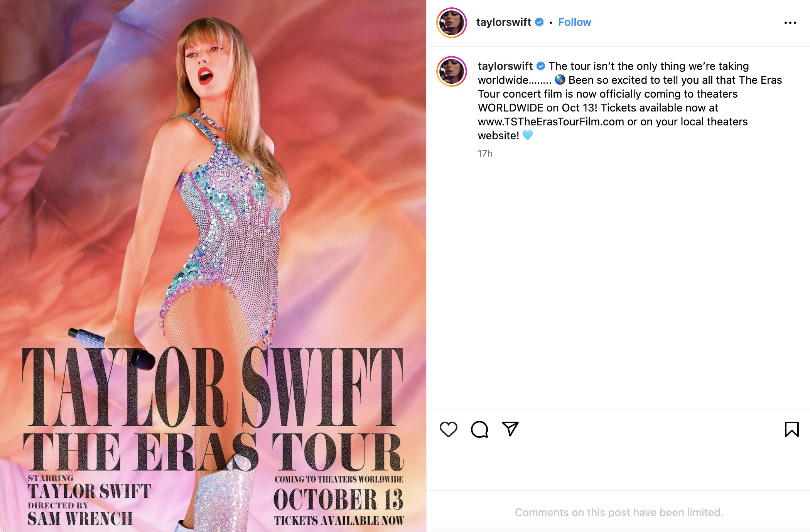Save the post using the bookmark icon
Image resolution: width=810 pixels, height=532 pixels.
pos(791,429)
